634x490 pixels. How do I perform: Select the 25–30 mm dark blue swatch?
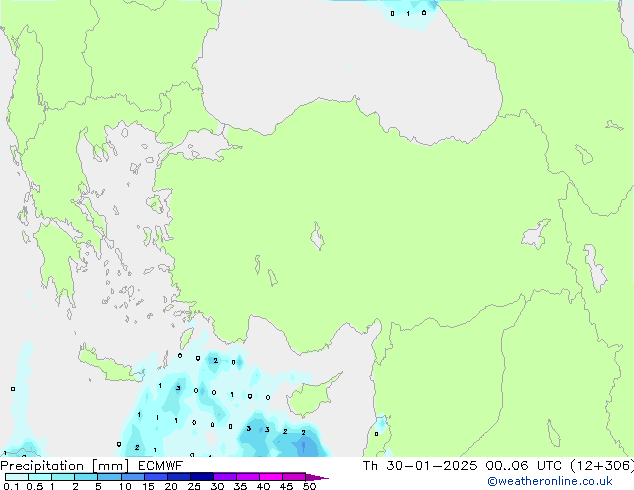click(202, 477)
